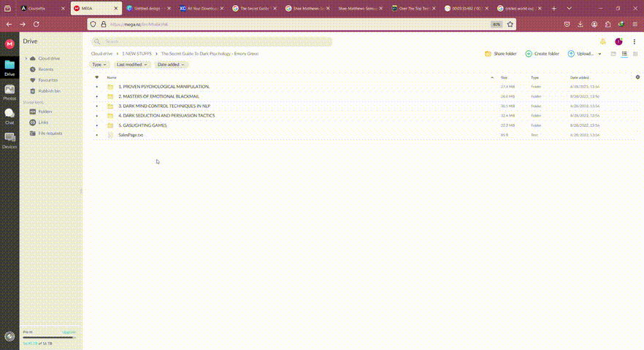Switch to cricket world cup tab
The width and height of the screenshot is (644, 350).
pos(519,8)
